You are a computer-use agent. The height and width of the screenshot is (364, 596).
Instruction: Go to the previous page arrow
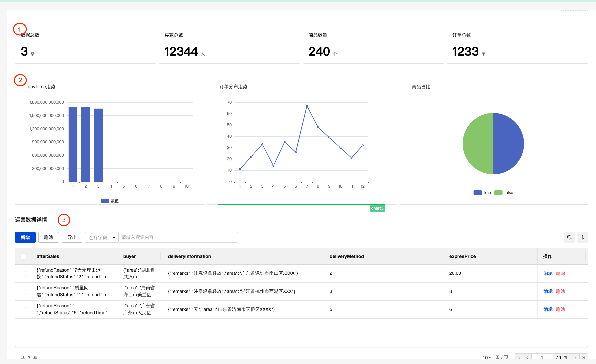(527, 358)
